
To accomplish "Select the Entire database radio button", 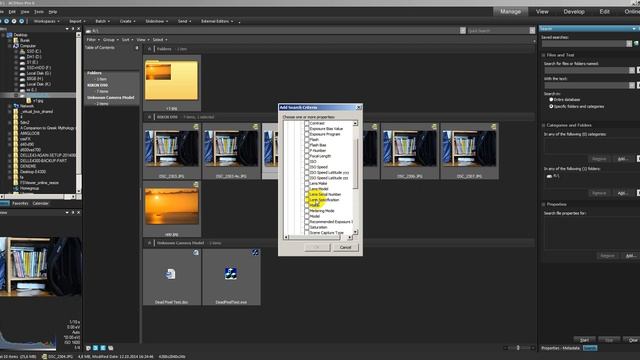I will [551, 100].
